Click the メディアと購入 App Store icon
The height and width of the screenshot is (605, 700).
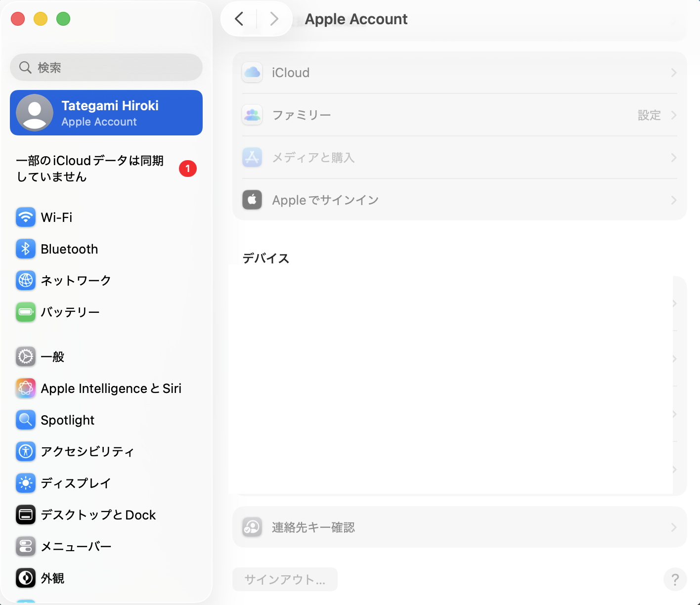pos(252,158)
